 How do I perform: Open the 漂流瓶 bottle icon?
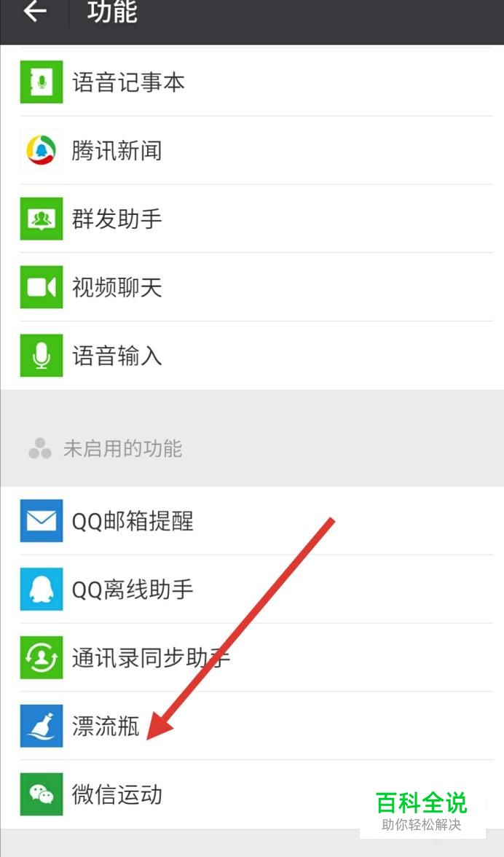pos(42,726)
